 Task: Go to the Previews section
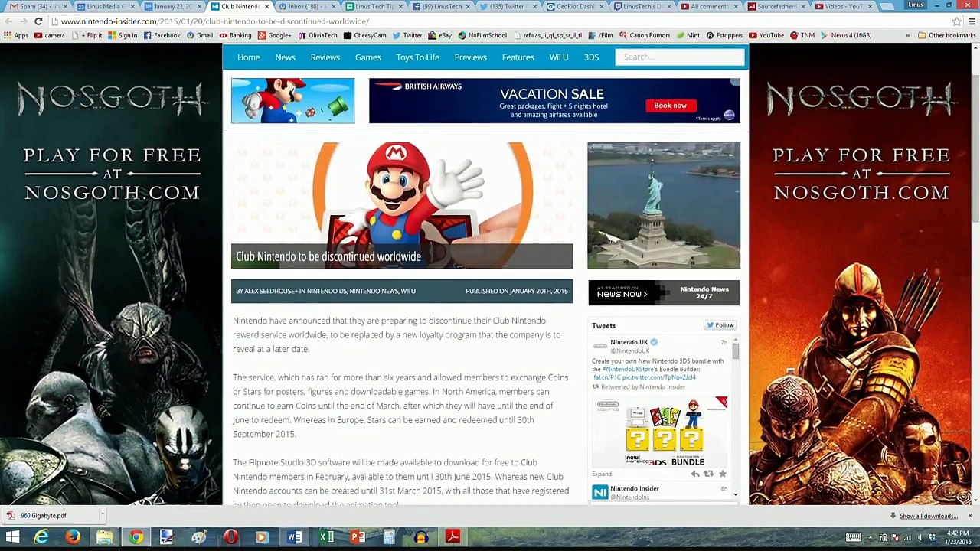click(x=471, y=57)
